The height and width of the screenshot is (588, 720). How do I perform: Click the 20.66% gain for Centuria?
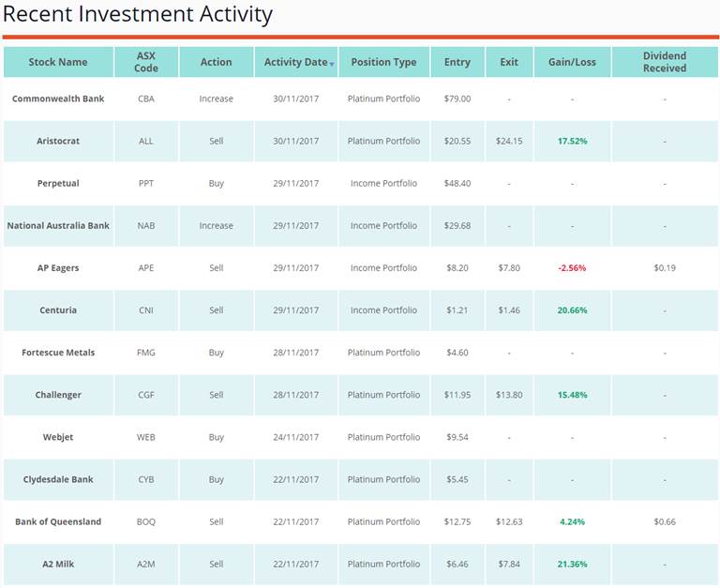pos(572,310)
